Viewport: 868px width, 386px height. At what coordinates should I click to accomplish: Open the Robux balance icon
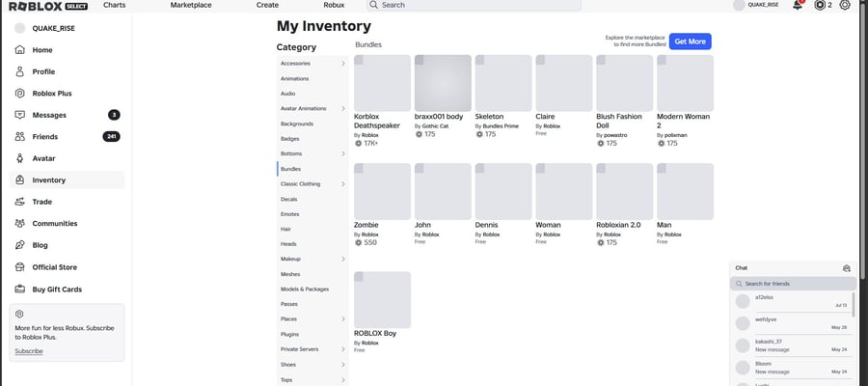coord(820,5)
